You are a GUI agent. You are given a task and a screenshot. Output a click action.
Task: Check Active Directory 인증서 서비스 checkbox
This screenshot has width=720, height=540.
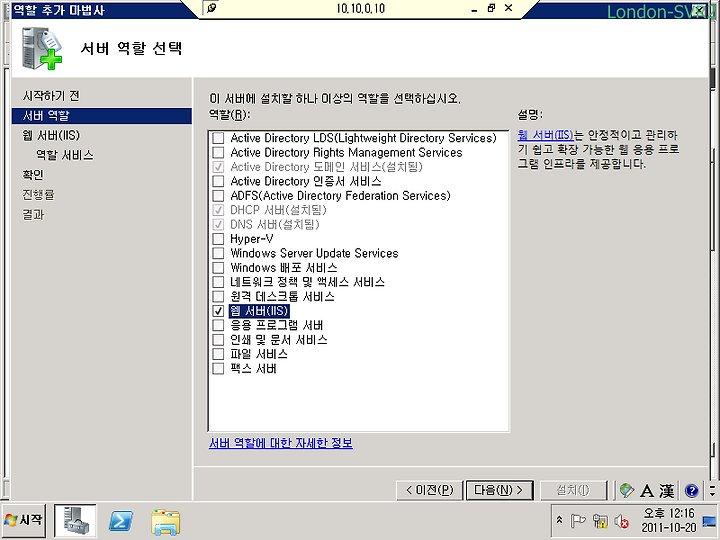[x=218, y=181]
